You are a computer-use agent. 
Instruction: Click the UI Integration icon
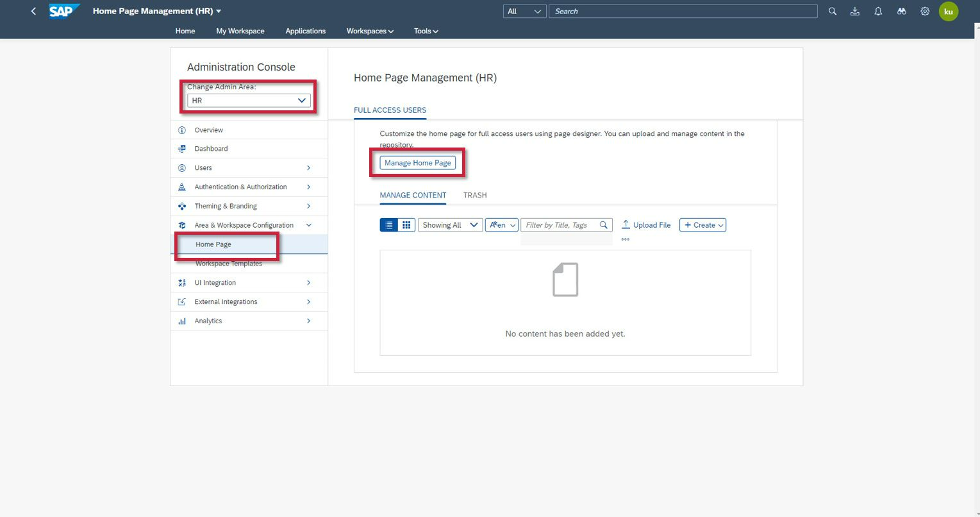point(182,283)
